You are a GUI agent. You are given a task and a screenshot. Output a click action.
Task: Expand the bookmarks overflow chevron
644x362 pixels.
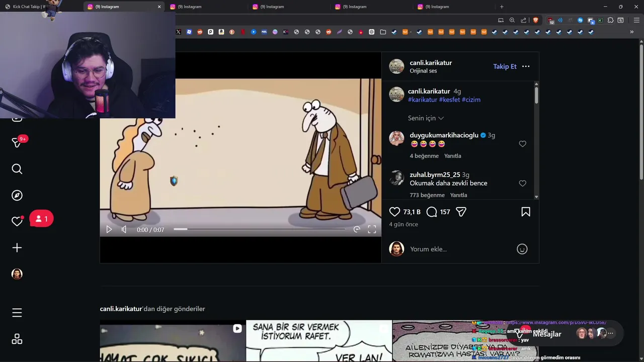pyautogui.click(x=631, y=32)
